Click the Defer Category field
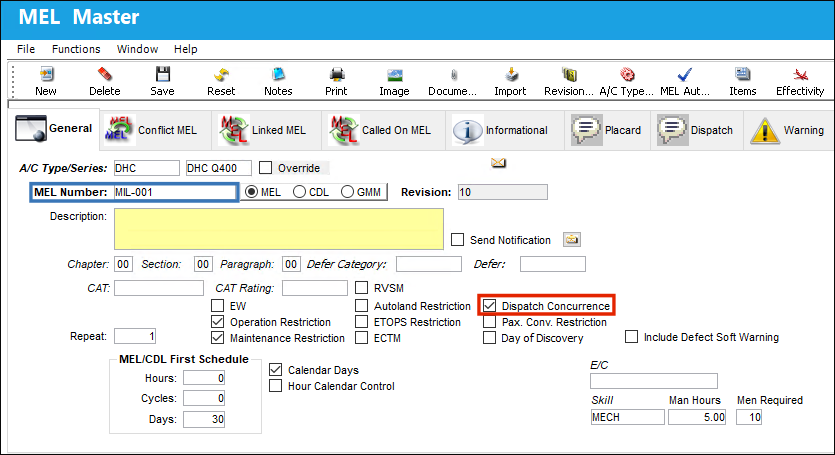This screenshot has height=455, width=835. point(429,264)
